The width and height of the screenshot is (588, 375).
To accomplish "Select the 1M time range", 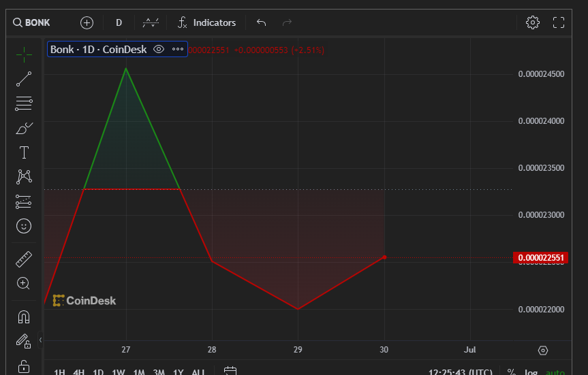I will [139, 372].
